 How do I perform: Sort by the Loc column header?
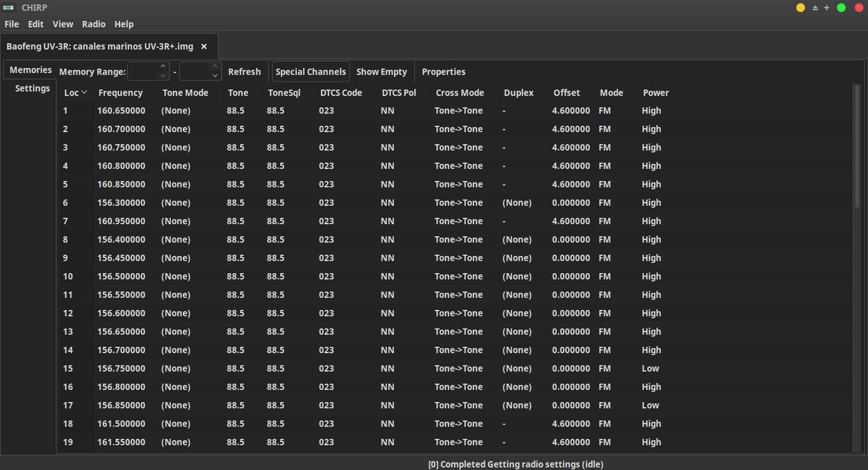pos(76,93)
